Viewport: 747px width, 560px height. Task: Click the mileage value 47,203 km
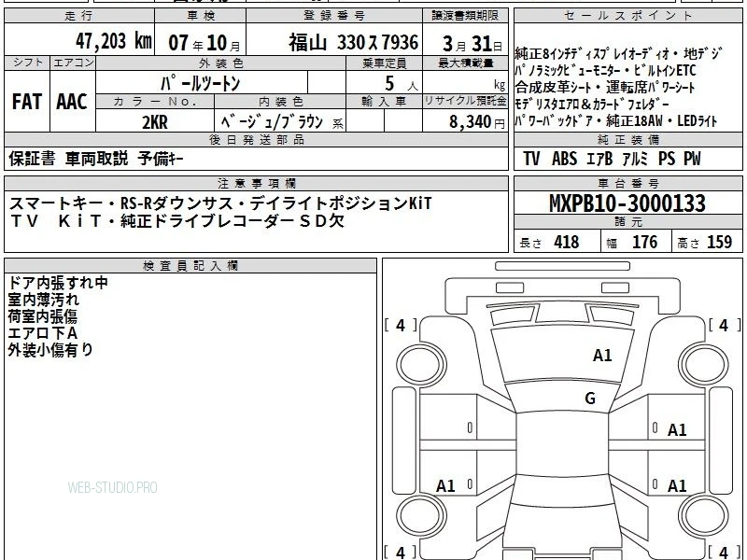[113, 41]
